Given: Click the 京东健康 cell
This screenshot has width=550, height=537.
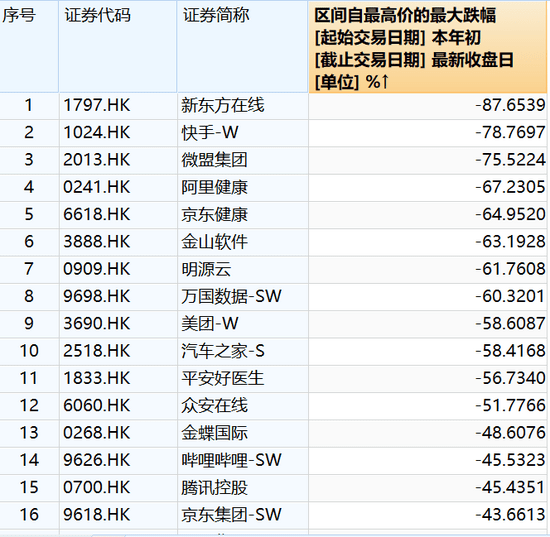Looking at the screenshot, I should [x=243, y=215].
